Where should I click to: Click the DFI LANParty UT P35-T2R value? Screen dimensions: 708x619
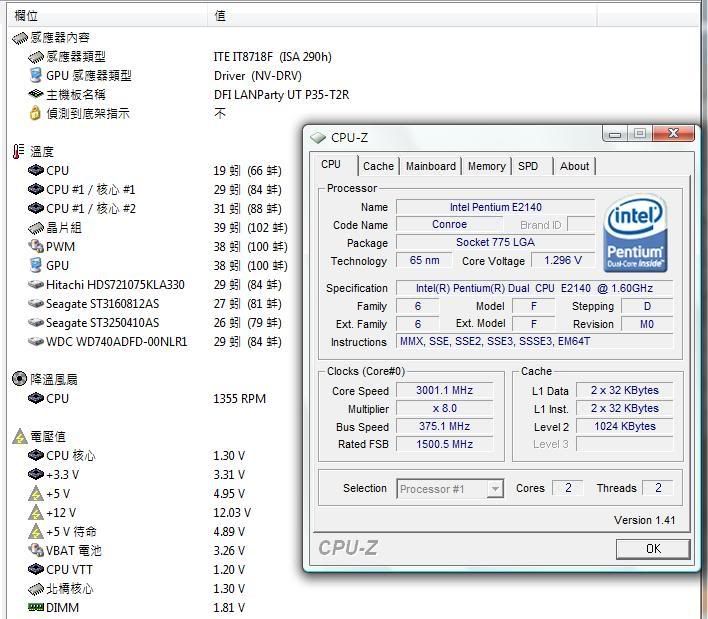281,95
